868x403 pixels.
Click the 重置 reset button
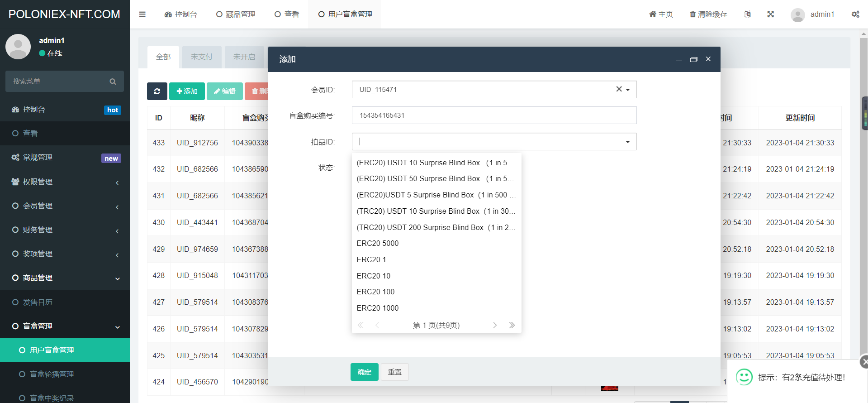[394, 372]
